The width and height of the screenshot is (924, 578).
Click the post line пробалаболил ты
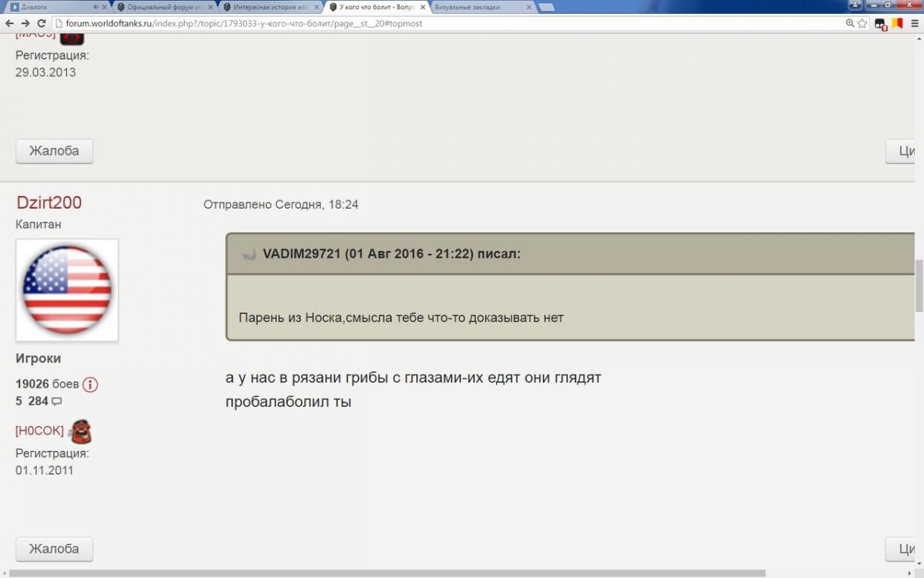[289, 402]
